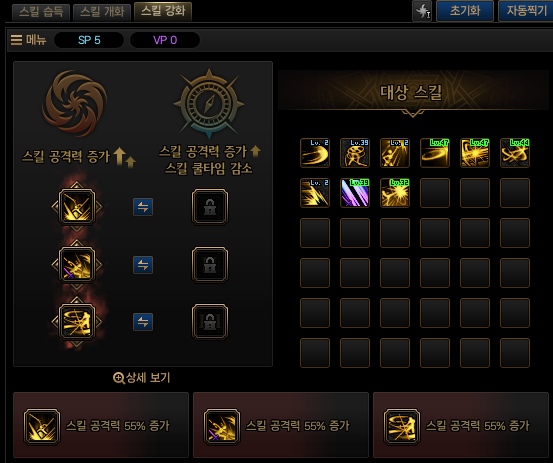Select the top attack boost skill slot

click(x=77, y=207)
